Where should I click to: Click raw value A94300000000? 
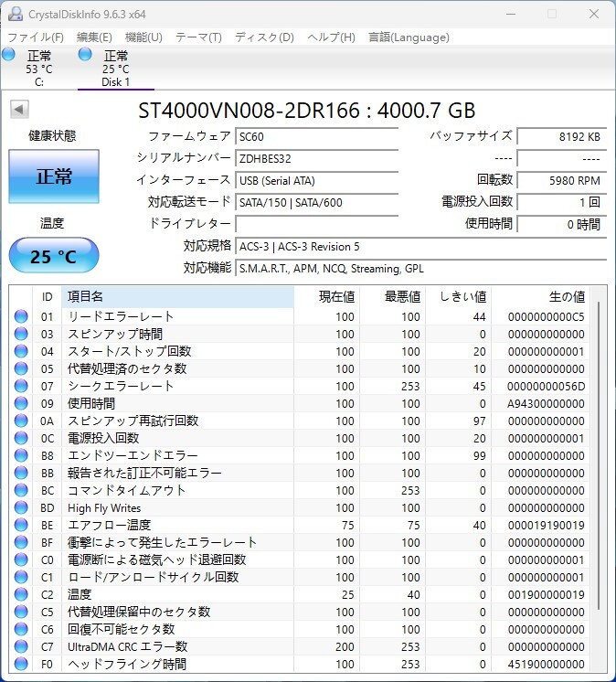pos(546,404)
